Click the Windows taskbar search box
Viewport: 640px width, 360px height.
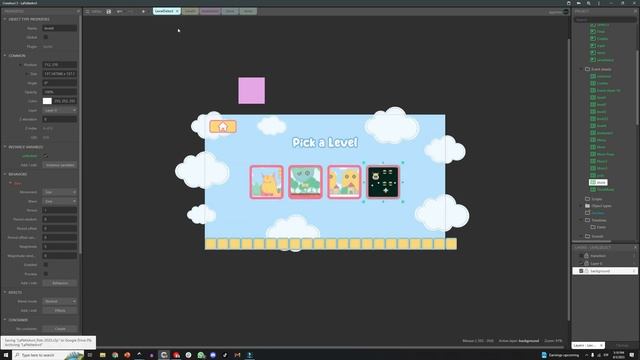click(48, 355)
